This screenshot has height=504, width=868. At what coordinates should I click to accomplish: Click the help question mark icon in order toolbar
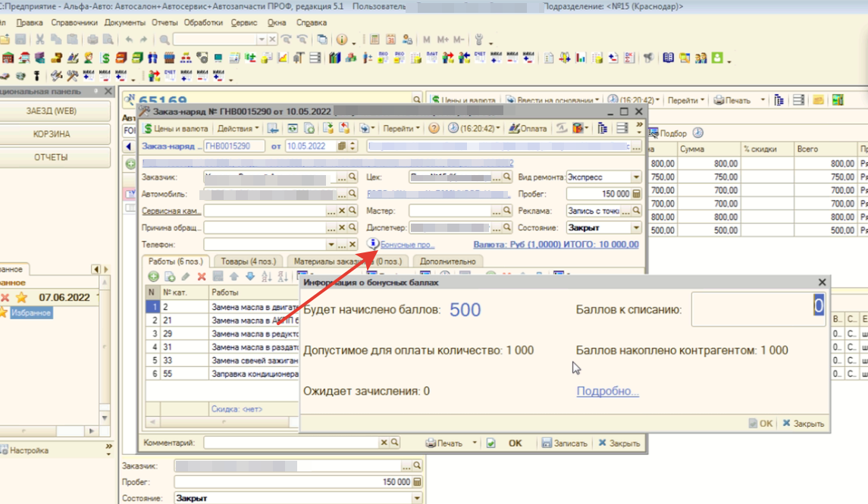tap(434, 129)
